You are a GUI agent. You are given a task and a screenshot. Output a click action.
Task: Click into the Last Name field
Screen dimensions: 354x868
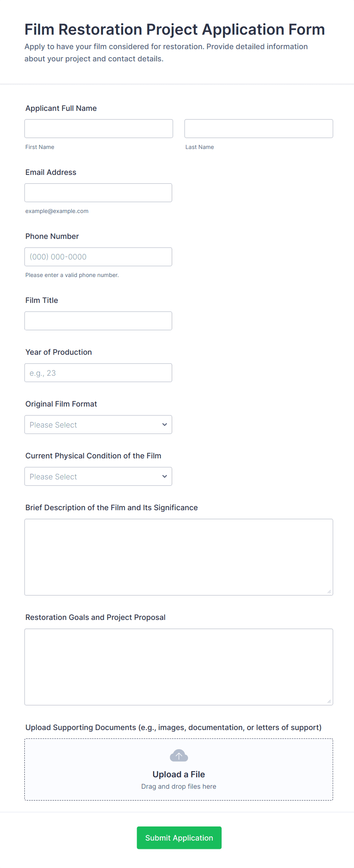click(x=258, y=129)
